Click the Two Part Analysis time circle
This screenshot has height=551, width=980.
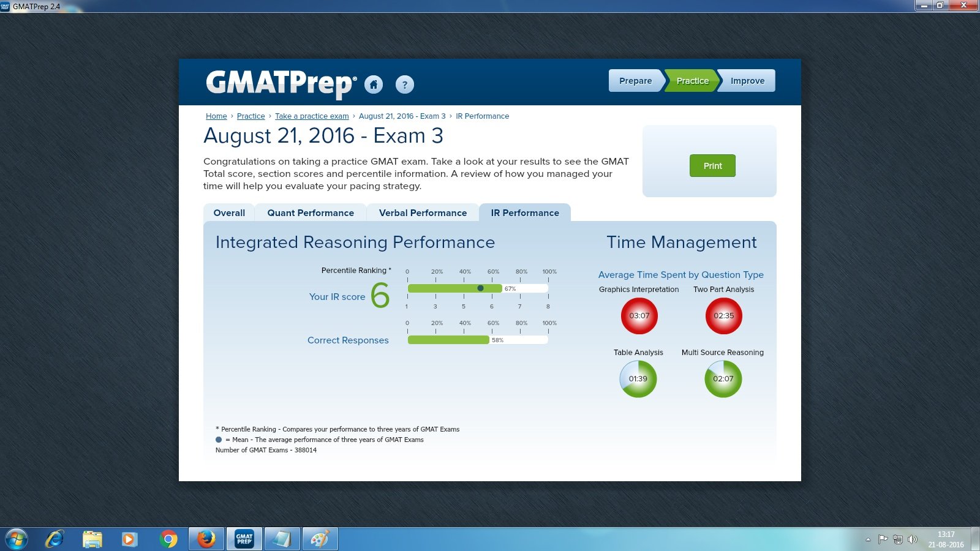coord(723,316)
